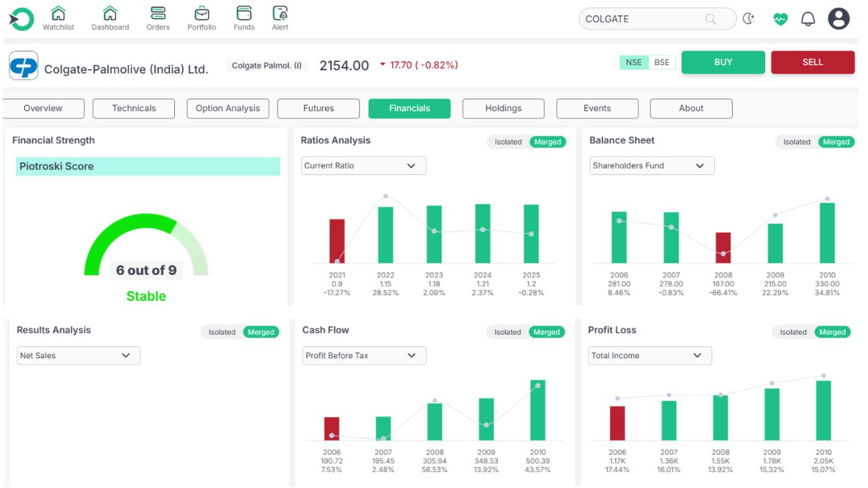Open the Funds wallet icon

click(244, 13)
